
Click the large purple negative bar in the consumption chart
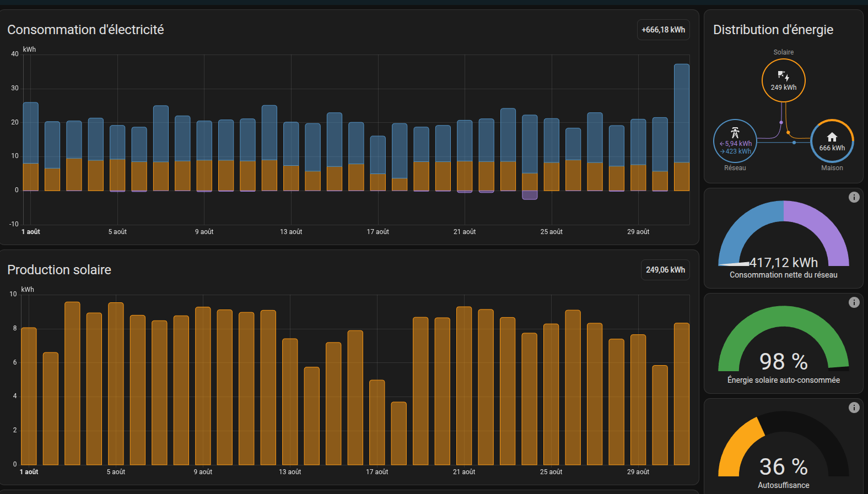click(530, 195)
